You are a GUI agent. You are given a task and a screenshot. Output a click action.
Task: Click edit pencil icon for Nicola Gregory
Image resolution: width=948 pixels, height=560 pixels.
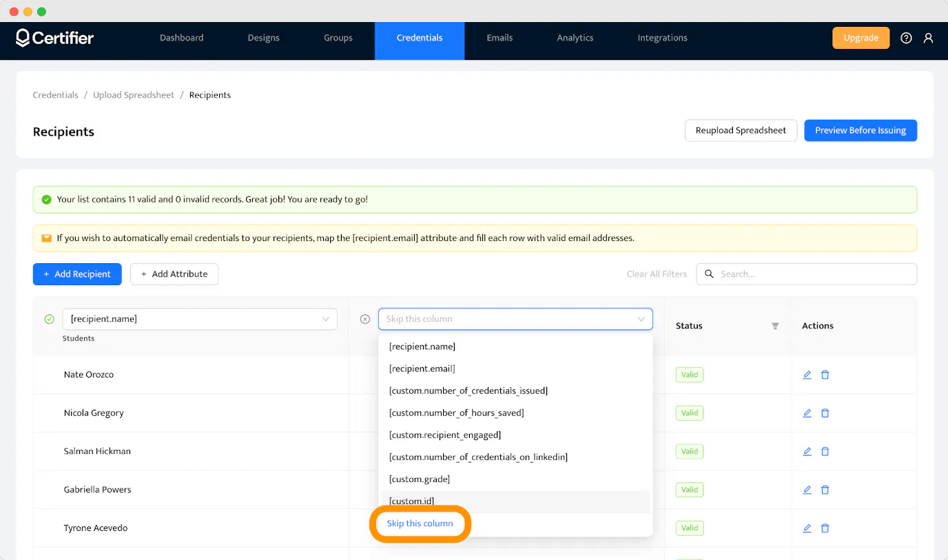tap(807, 413)
